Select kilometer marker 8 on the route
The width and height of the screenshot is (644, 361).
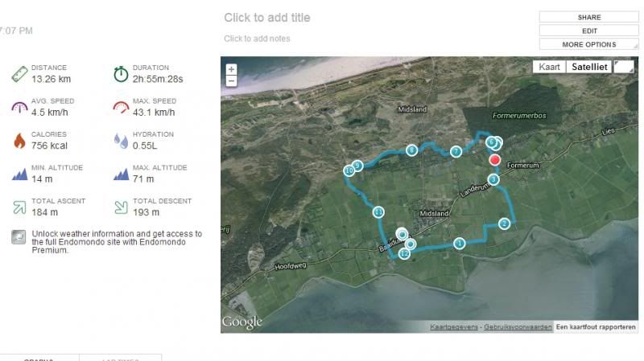[x=411, y=150]
